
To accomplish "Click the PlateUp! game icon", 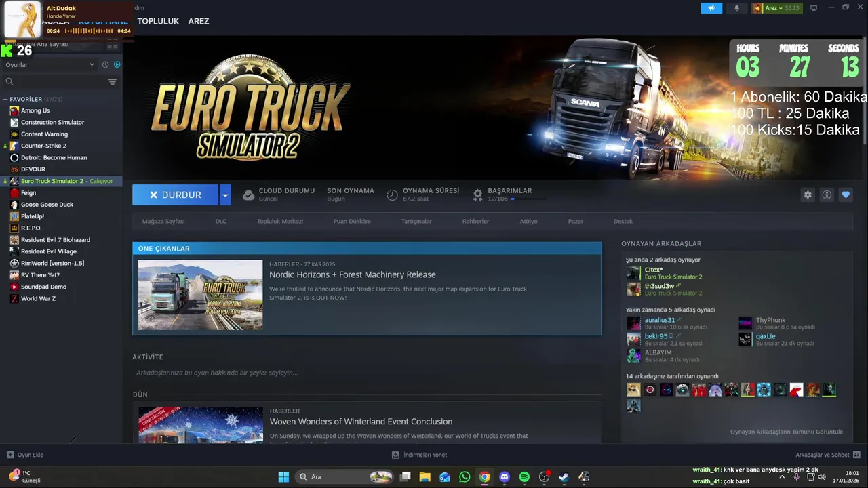I will [14, 216].
